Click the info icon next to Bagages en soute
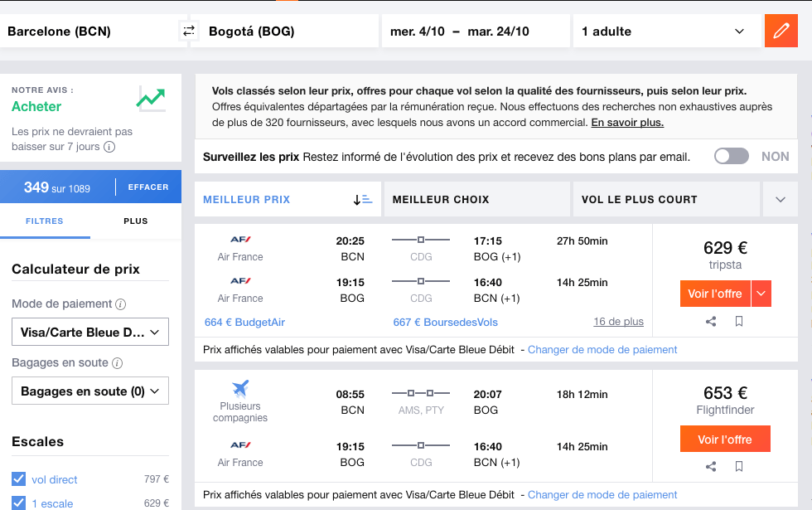This screenshot has width=812, height=510. pyautogui.click(x=118, y=363)
